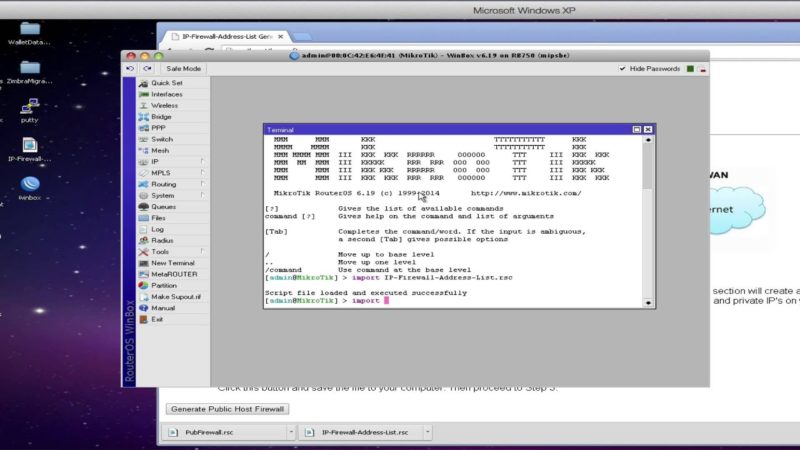The height and width of the screenshot is (450, 800).
Task: Open the Wireless section
Action: pyautogui.click(x=164, y=105)
